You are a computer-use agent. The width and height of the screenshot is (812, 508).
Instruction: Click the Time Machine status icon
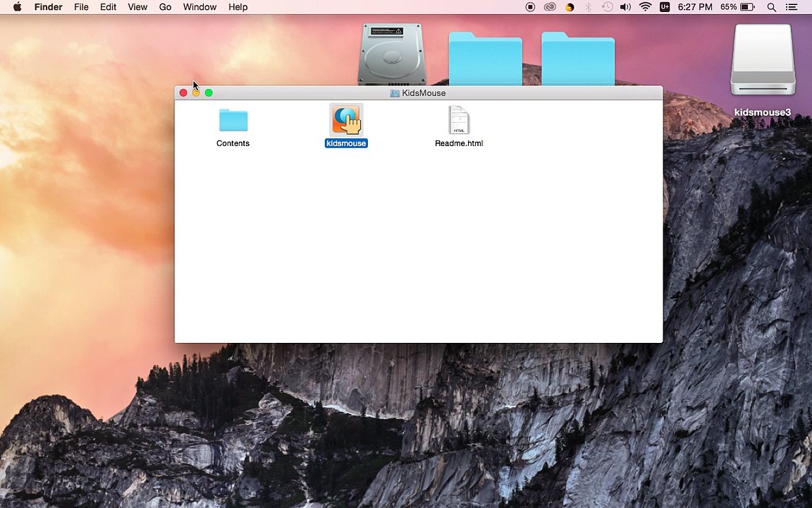coord(607,7)
